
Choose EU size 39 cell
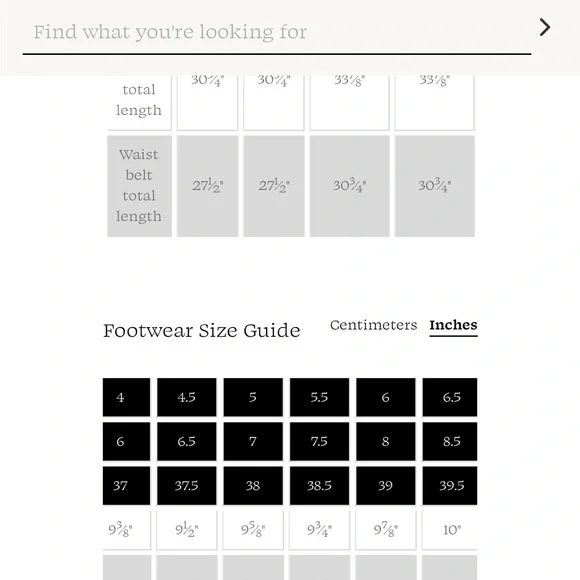pyautogui.click(x=385, y=486)
